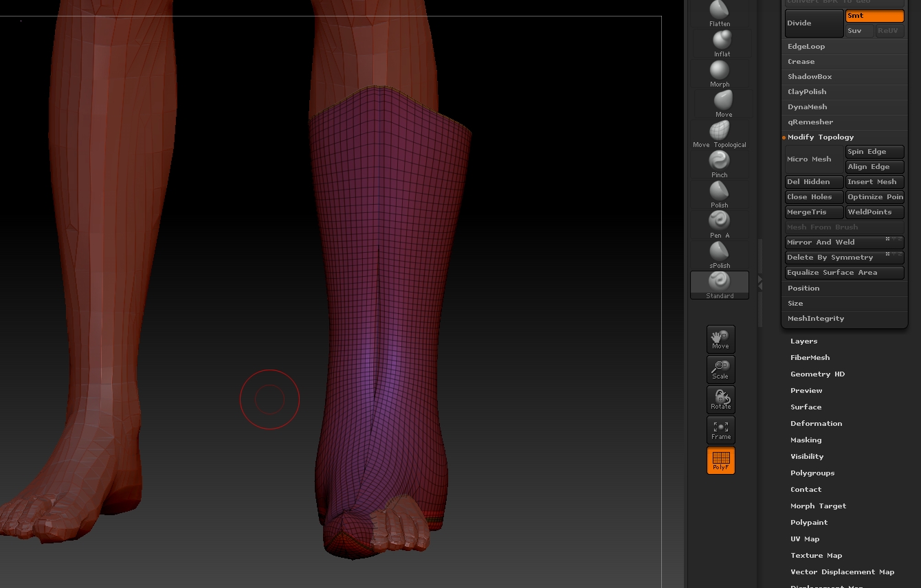Click the Del Hidden button
The image size is (921, 588).
pos(814,182)
